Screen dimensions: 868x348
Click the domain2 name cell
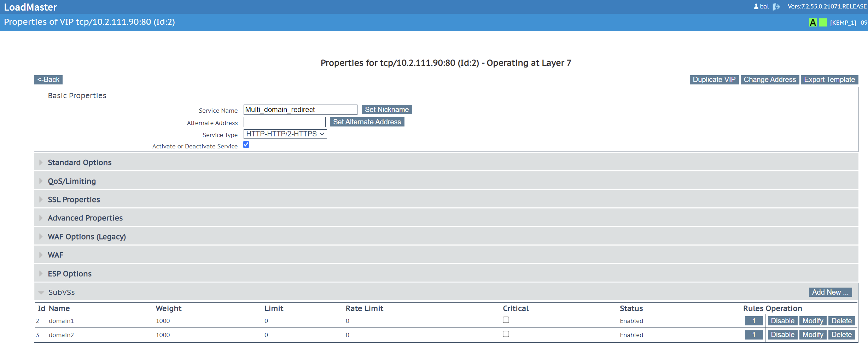61,335
